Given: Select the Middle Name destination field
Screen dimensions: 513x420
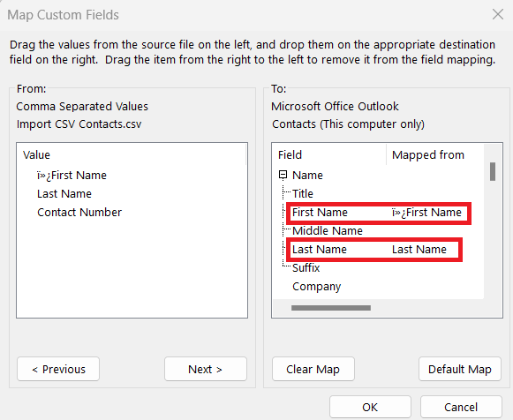Looking at the screenshot, I should [x=328, y=231].
